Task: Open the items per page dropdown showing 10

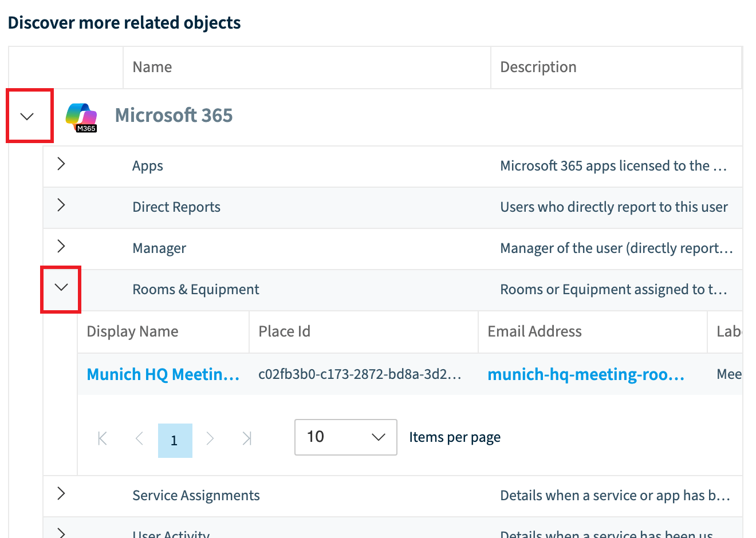Action: coord(345,437)
